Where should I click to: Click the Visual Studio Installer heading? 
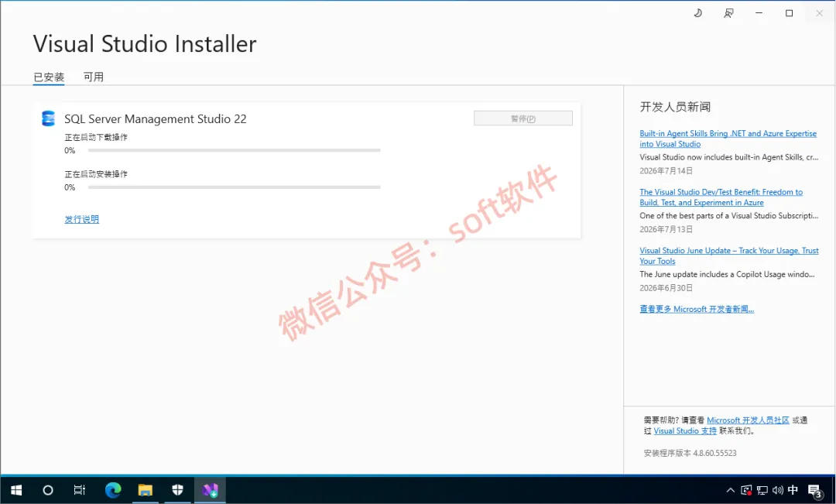click(x=145, y=43)
